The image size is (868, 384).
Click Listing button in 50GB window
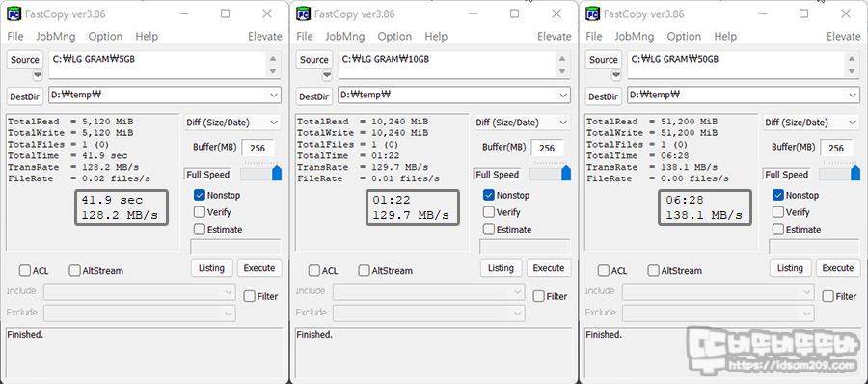pos(790,268)
